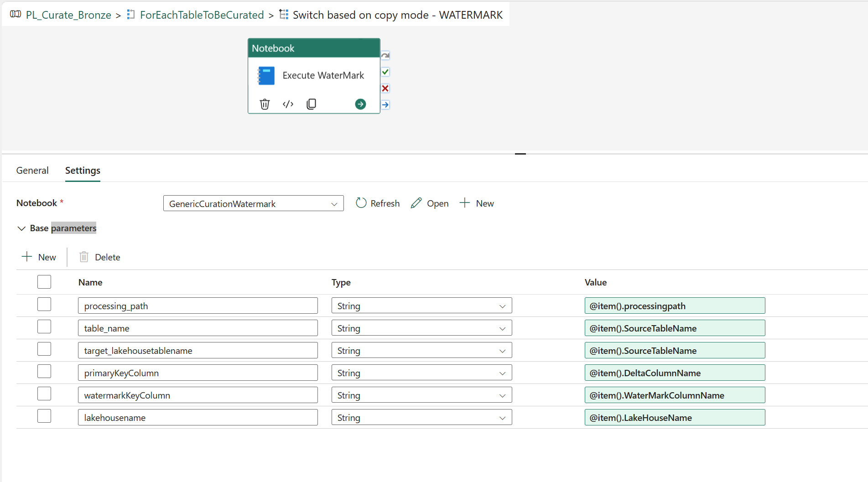Click the blue notebook icon inside the activity card
Image resolution: width=868 pixels, height=482 pixels.
(266, 75)
